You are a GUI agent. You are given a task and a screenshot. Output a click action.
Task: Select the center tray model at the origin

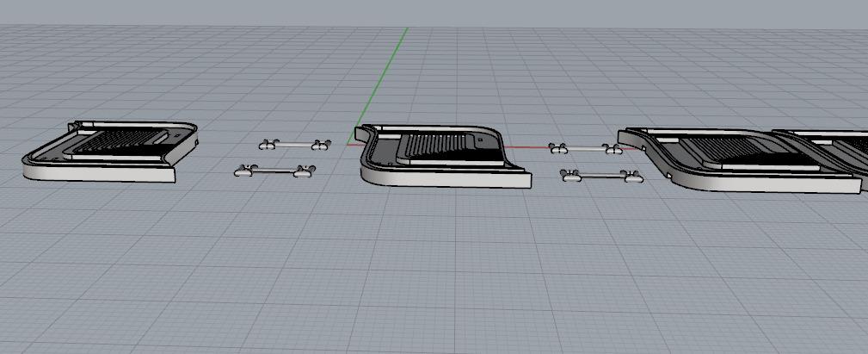tap(443, 156)
